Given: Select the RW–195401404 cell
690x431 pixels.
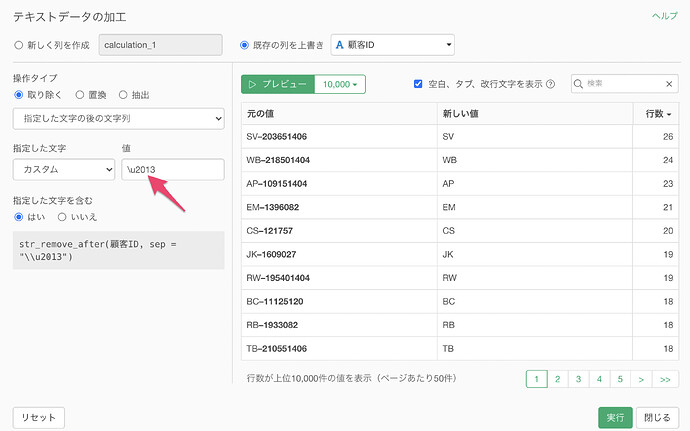Looking at the screenshot, I should click(339, 278).
